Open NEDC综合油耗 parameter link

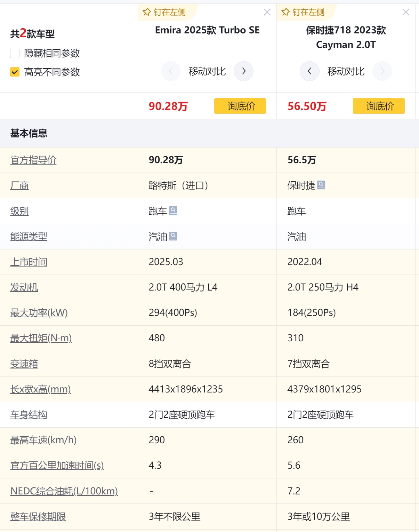click(64, 491)
